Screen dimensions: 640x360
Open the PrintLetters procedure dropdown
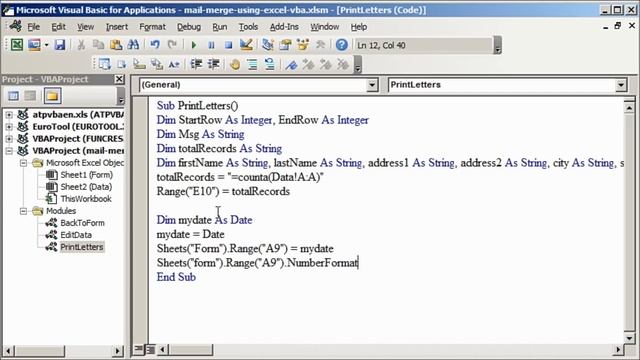(x=620, y=85)
